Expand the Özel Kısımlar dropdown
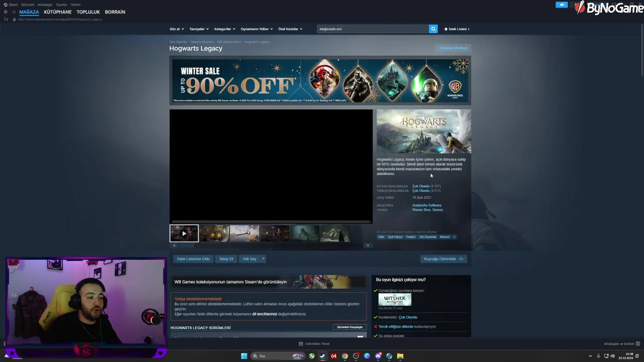 [290, 29]
